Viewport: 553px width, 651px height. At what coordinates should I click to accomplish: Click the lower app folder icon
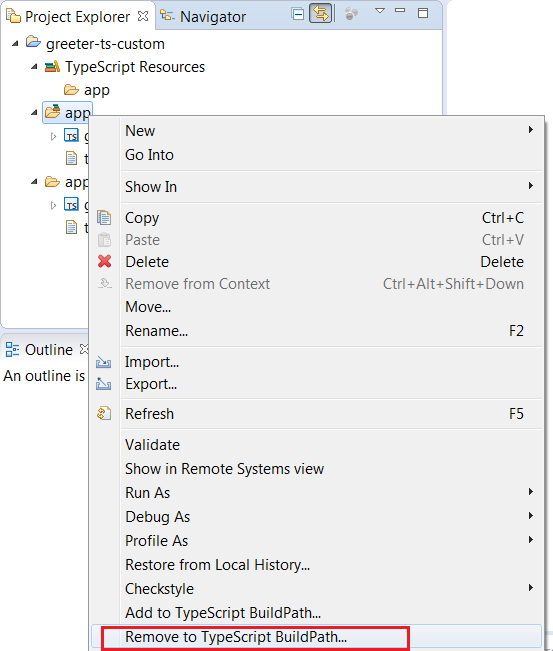pos(52,181)
